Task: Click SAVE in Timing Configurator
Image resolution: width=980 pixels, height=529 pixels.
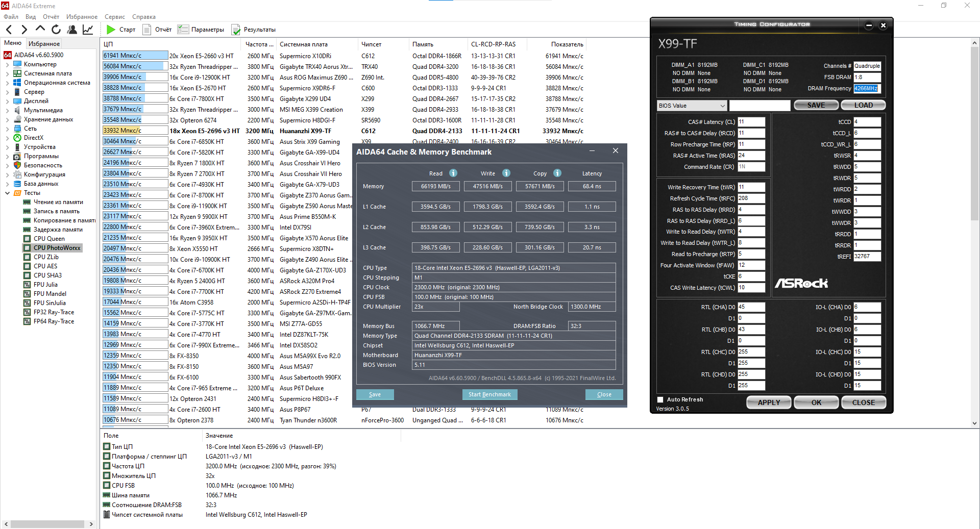Action: pos(816,105)
